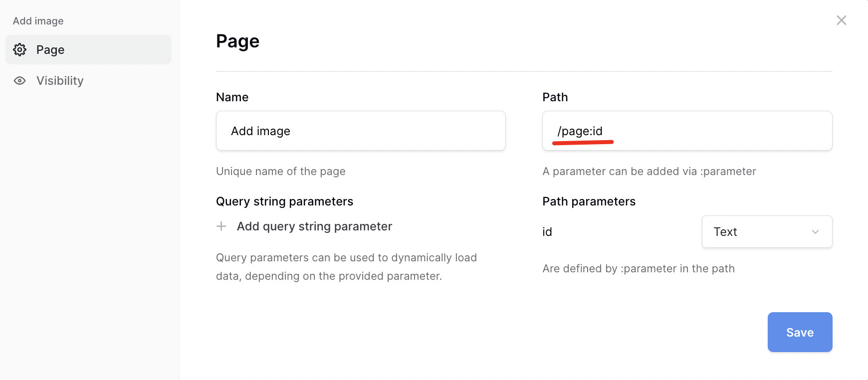868x380 pixels.
Task: Focus the Name input field
Action: coord(360,131)
